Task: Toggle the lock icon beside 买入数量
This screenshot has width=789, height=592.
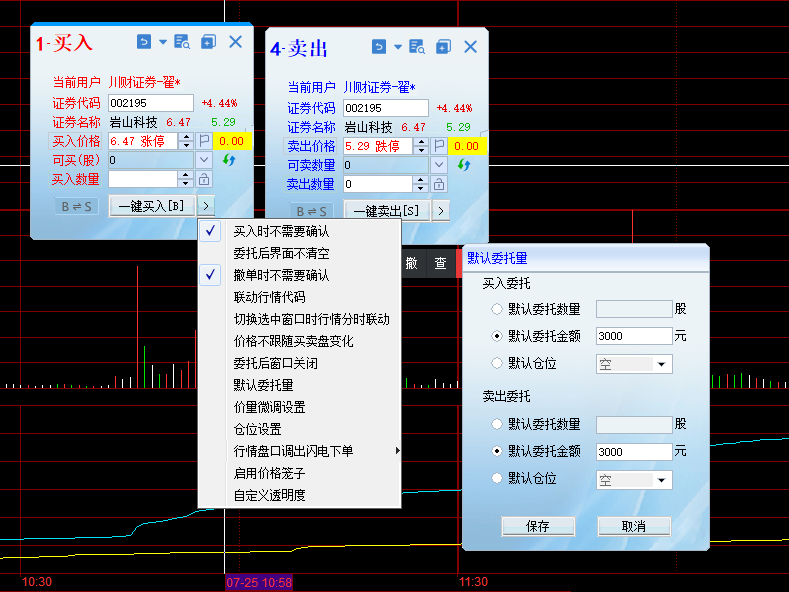Action: coord(204,179)
